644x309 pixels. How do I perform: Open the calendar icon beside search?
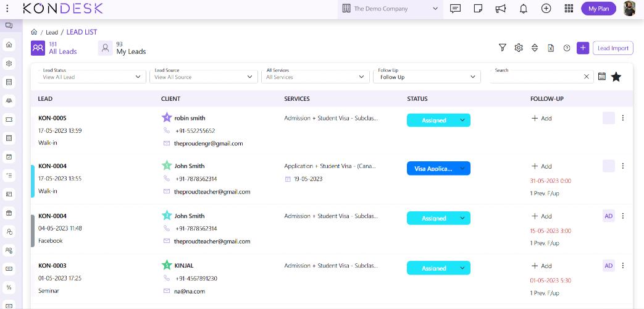pos(602,77)
